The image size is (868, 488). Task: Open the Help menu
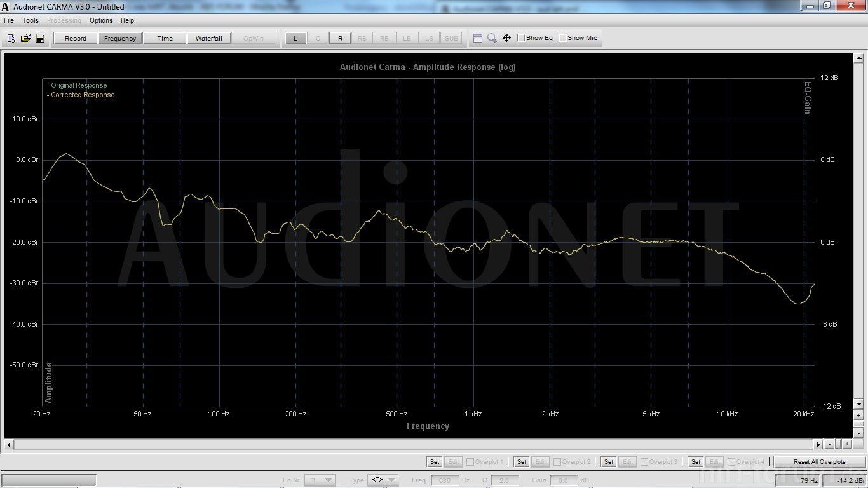pos(128,21)
